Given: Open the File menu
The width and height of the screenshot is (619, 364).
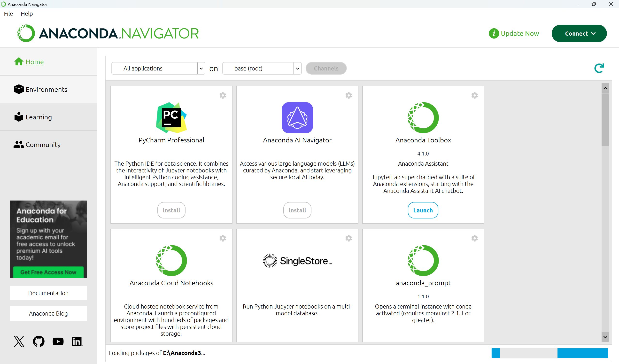Looking at the screenshot, I should [x=8, y=14].
